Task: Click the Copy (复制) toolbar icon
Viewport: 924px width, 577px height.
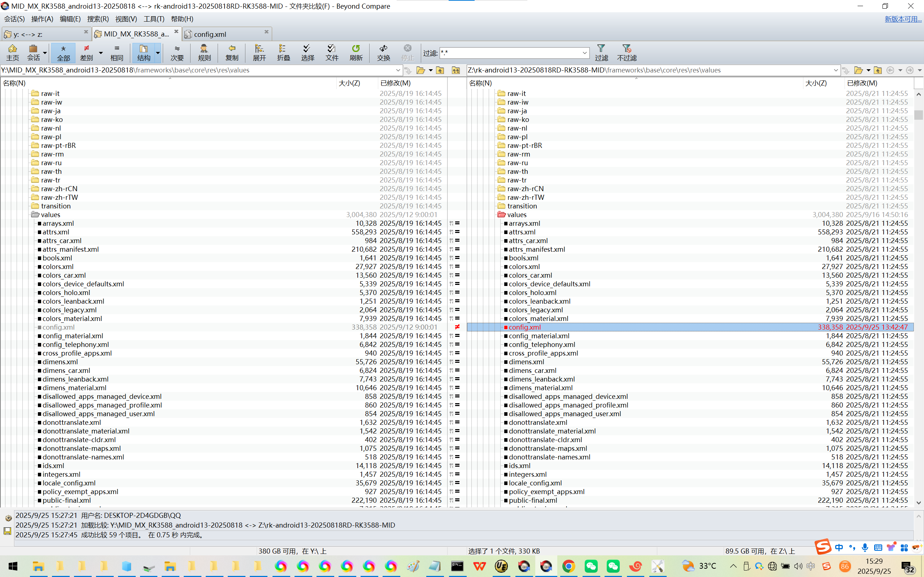Action: 232,52
